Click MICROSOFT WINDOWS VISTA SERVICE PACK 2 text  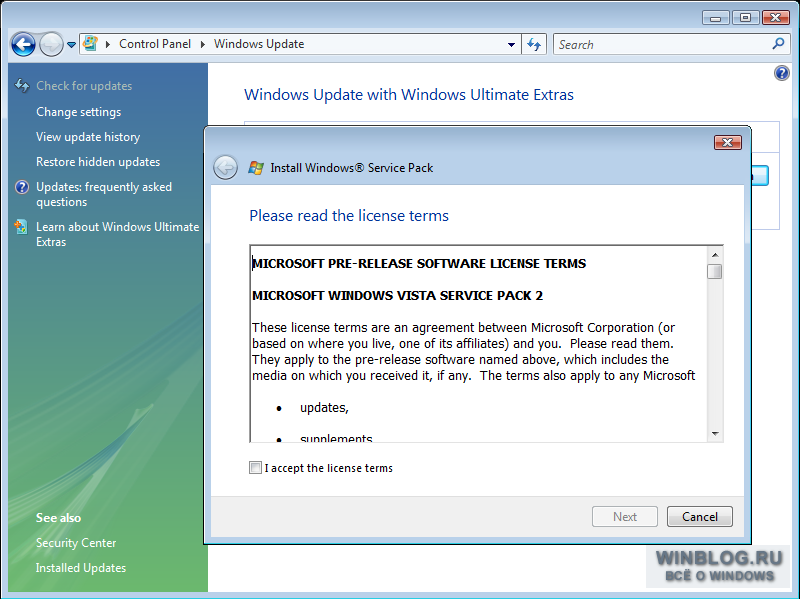pyautogui.click(x=397, y=295)
